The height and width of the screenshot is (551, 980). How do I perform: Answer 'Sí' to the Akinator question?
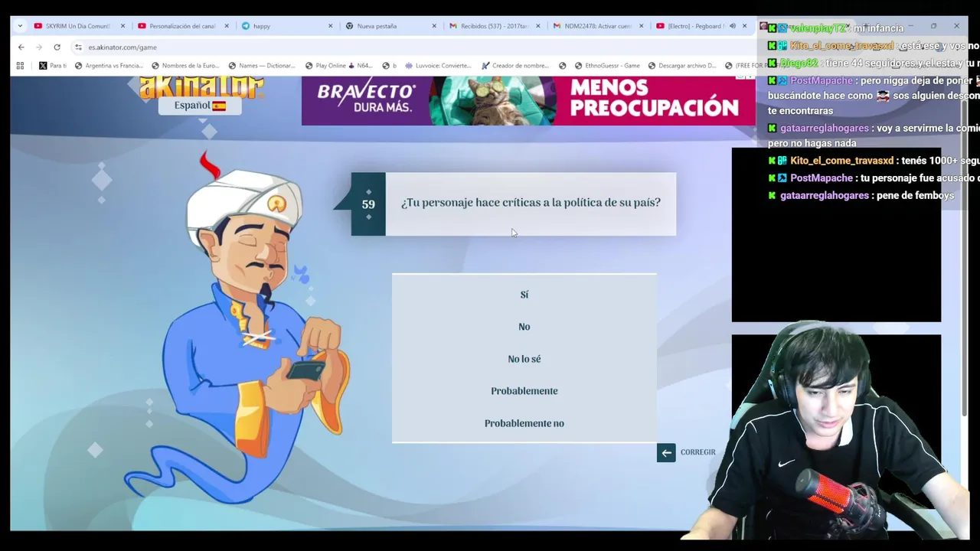pos(524,295)
